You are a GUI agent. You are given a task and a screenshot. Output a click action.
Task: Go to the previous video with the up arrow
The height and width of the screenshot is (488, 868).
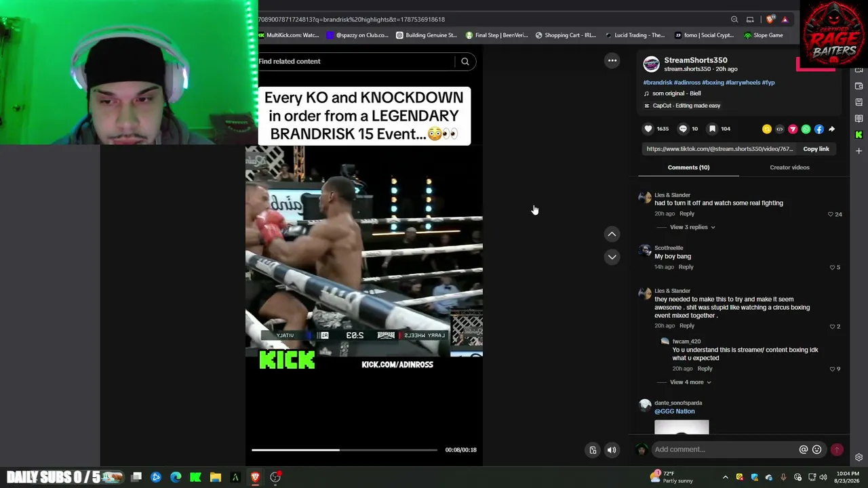[612, 234]
